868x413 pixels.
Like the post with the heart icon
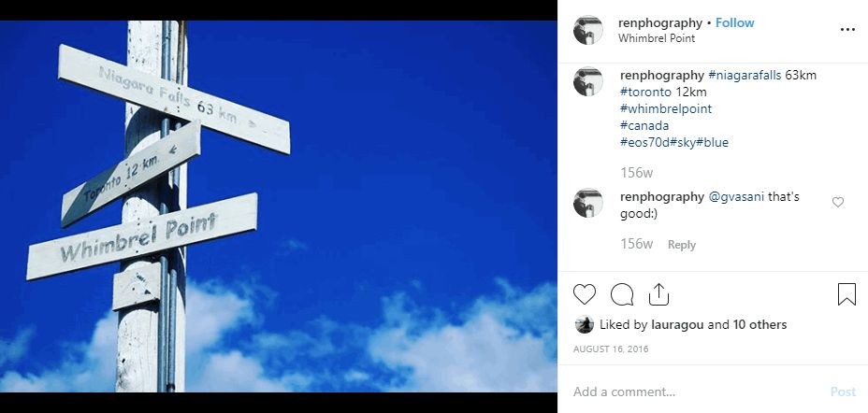tap(584, 294)
